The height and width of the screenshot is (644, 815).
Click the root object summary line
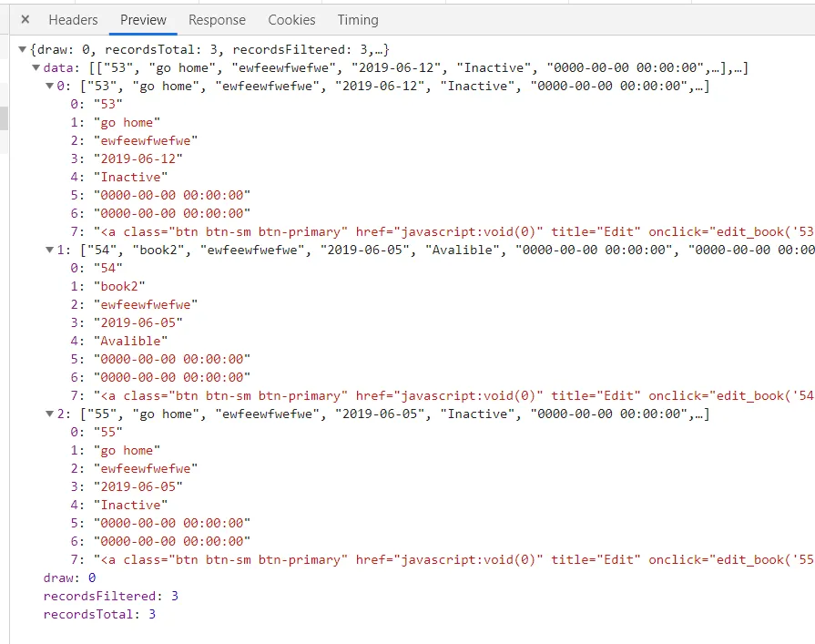[210, 49]
